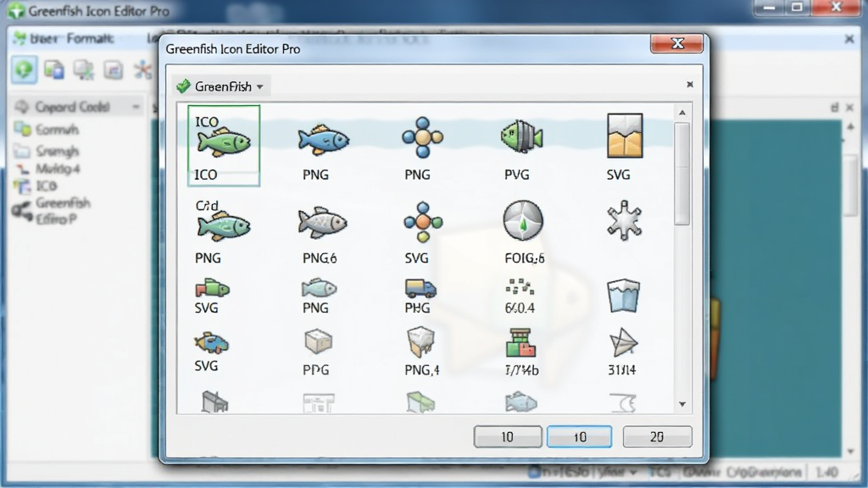The width and height of the screenshot is (868, 488).
Task: Choose the blue folded map icon
Action: click(623, 296)
